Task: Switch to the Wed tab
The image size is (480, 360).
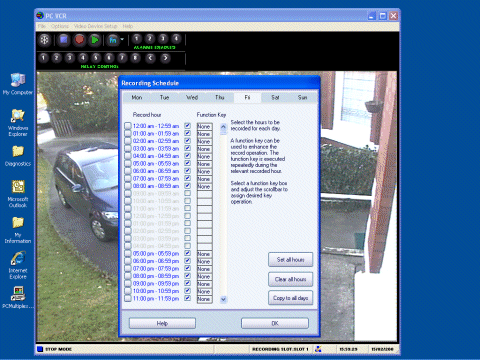Action: coord(192,97)
